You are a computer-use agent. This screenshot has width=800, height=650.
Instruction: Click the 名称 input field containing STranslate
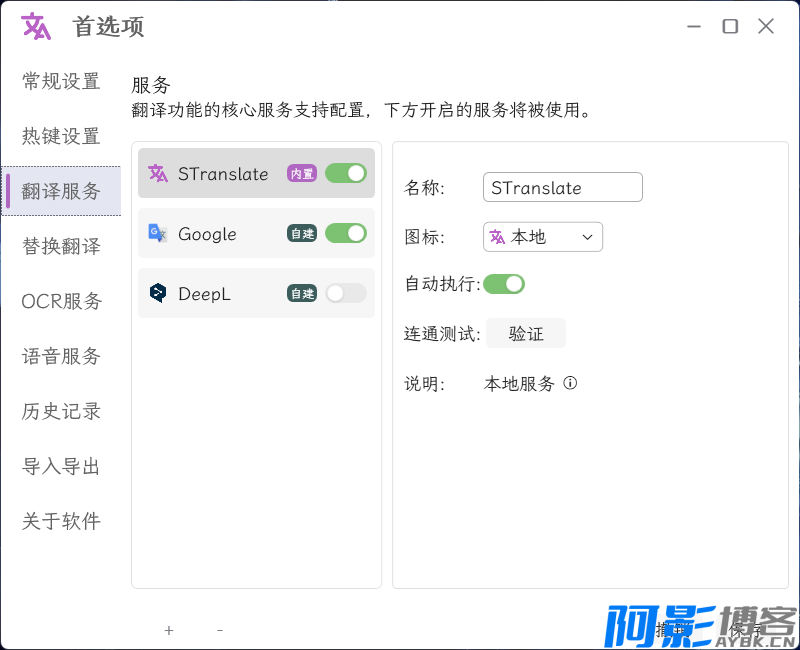pos(562,187)
